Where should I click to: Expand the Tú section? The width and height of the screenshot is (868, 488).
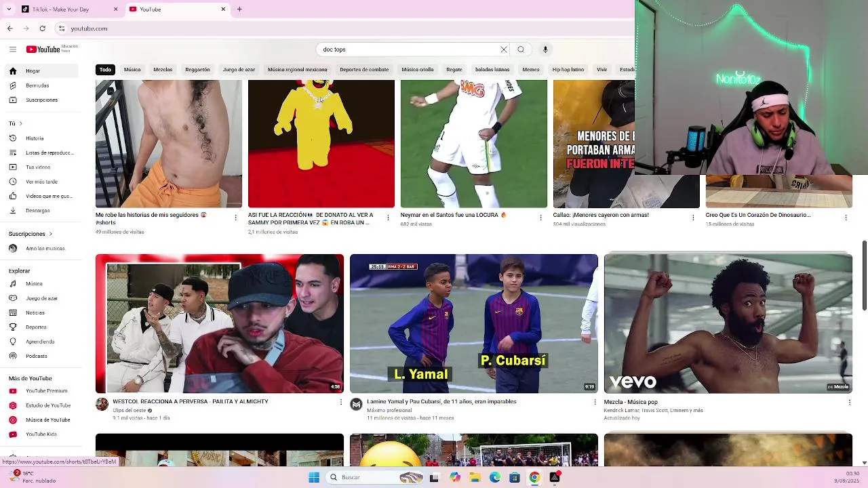point(16,123)
